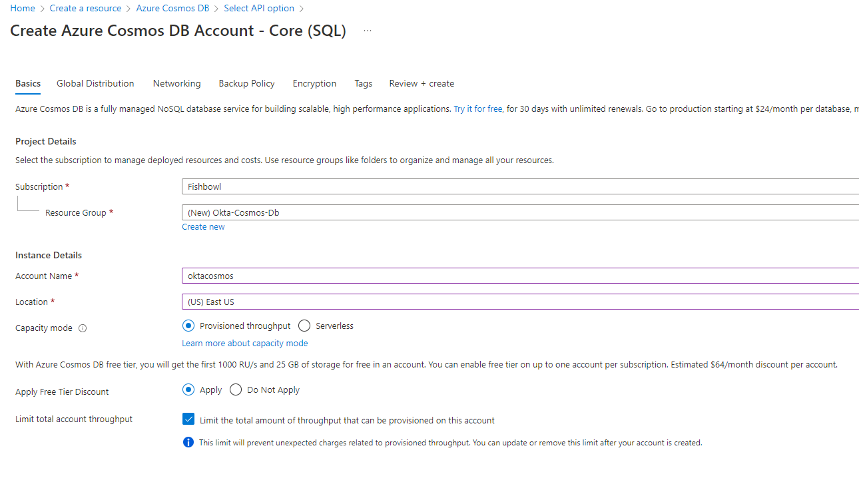Screen dimensions: 859x504
Task: Click the Try it for free link
Action: (x=477, y=109)
